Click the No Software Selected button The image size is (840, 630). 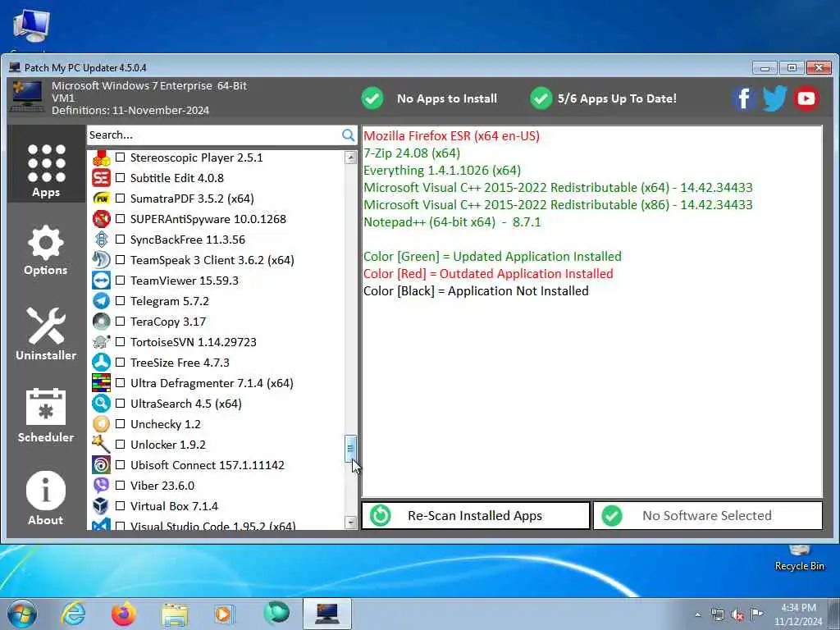click(x=708, y=515)
